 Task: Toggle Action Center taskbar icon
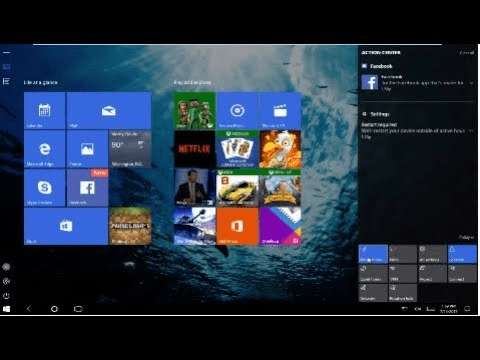coord(467,309)
